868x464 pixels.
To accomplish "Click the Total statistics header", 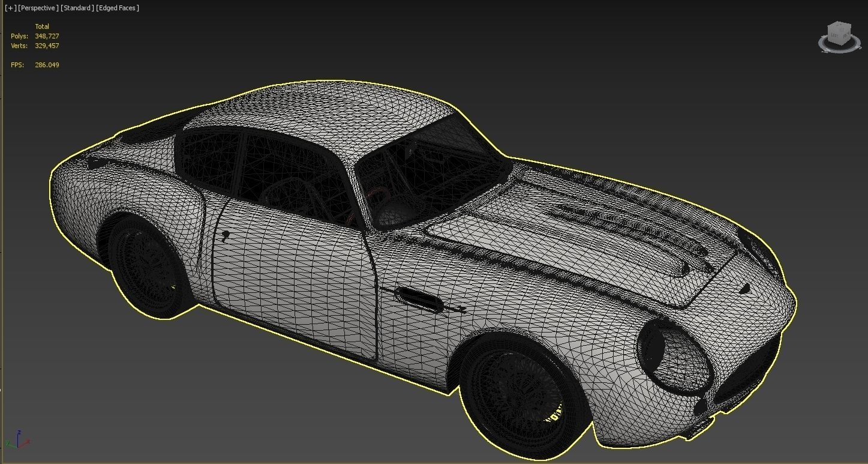I will point(42,26).
